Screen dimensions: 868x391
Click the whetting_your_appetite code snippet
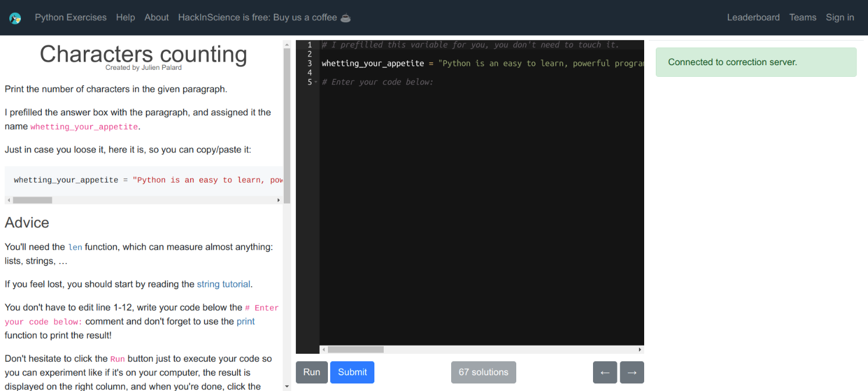[x=144, y=180]
